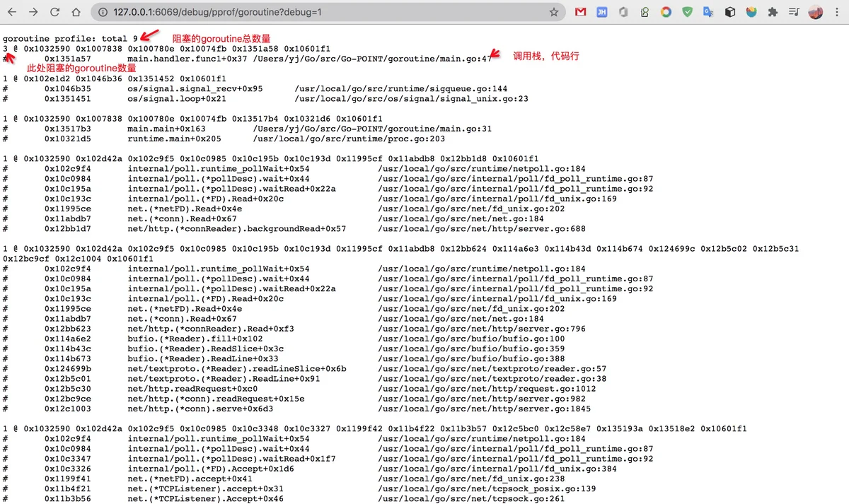Open the Chrome profile avatar
This screenshot has height=504, width=849.
pos(815,12)
